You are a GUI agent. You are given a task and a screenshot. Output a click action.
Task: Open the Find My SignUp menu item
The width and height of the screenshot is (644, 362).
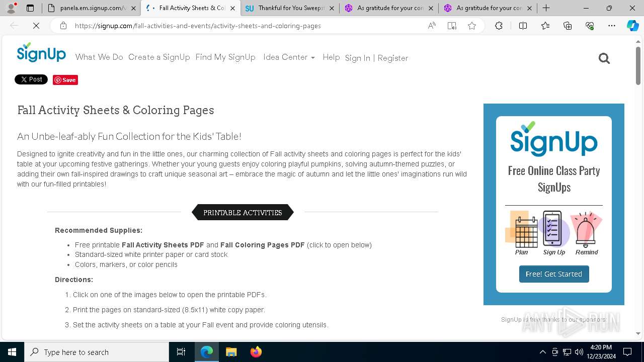point(225,57)
